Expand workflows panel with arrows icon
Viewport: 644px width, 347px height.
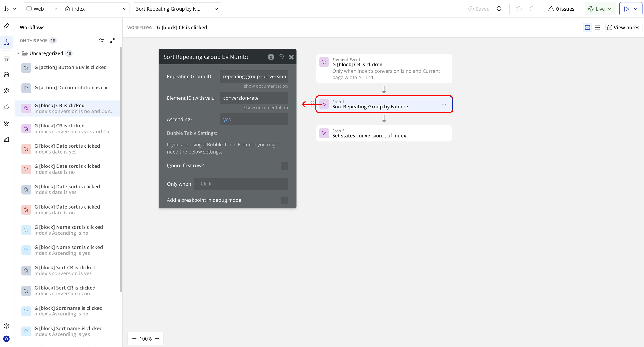(x=112, y=40)
